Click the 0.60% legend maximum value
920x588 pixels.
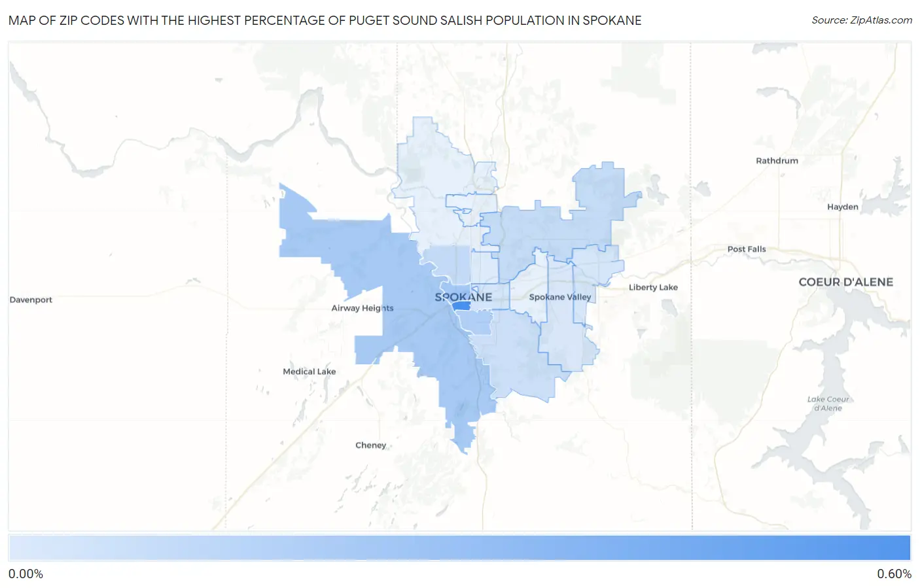[894, 574]
